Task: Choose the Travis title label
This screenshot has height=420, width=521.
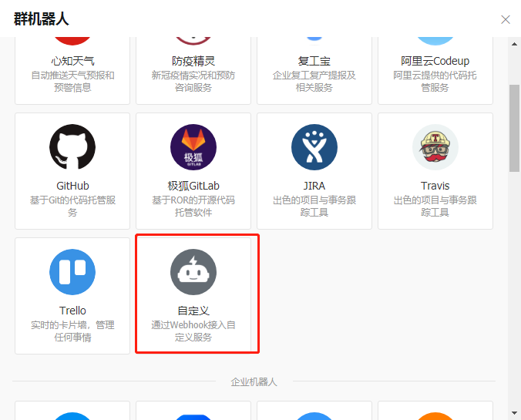Action: (435, 186)
